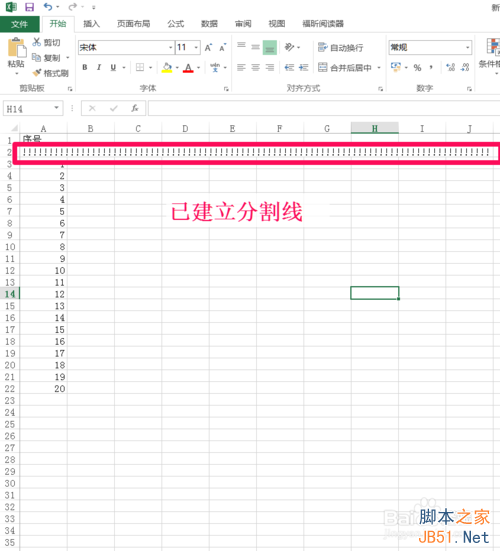Screen dimensions: 500x551
Task: Apply comma style
Action: 431,67
